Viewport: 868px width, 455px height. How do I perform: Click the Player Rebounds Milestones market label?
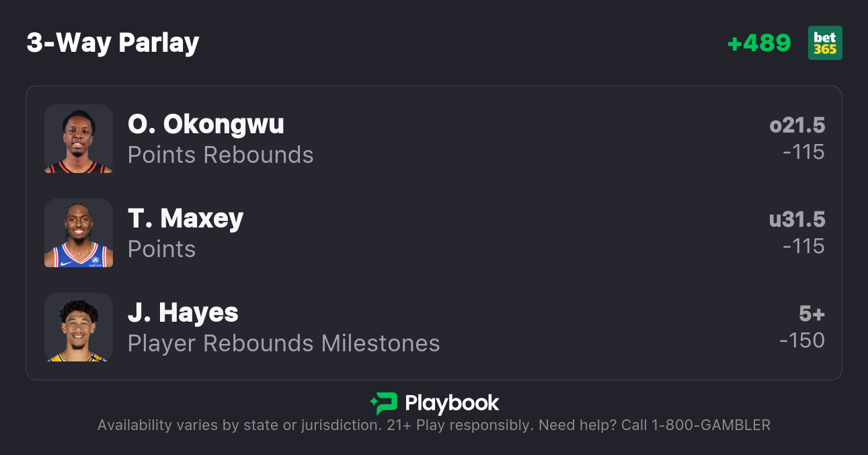click(284, 343)
